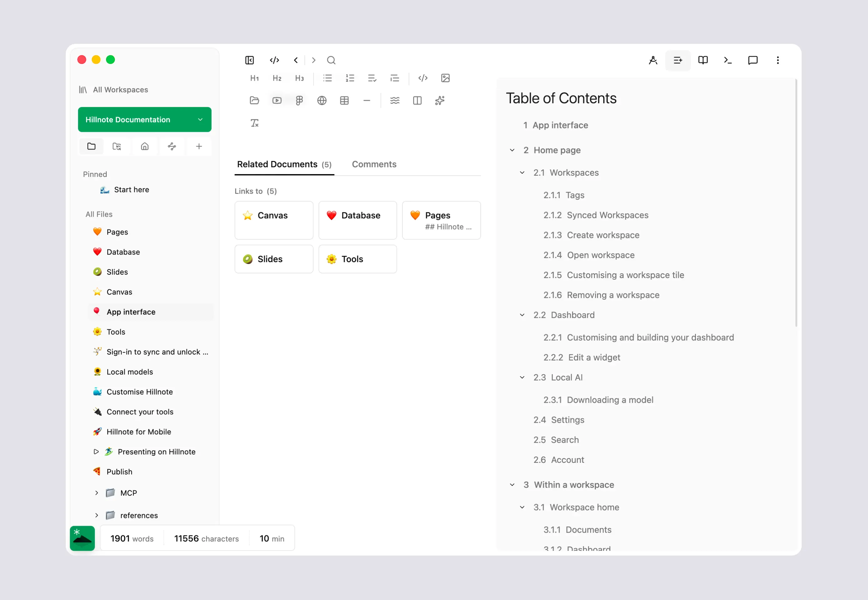Open the Slides linked document card

(x=274, y=259)
